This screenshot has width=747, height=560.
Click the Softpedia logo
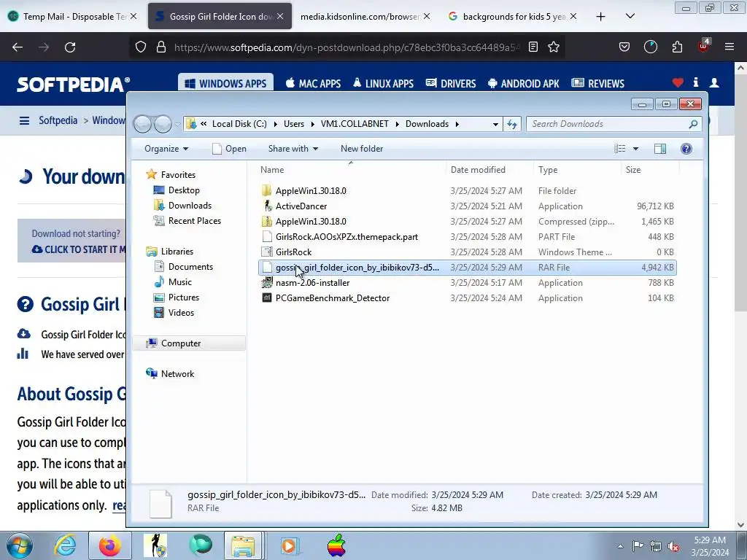click(73, 85)
